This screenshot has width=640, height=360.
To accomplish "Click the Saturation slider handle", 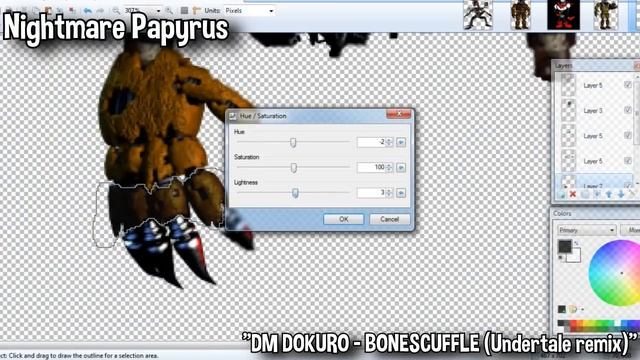I will (x=293, y=168).
